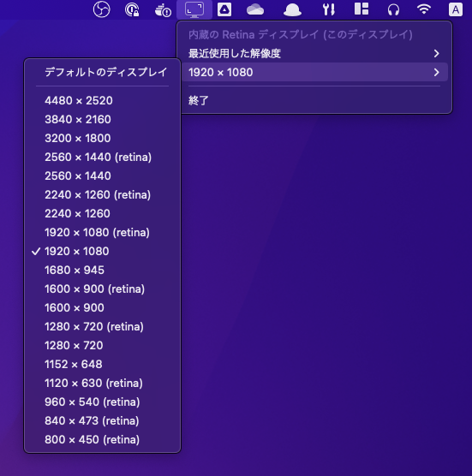Open the Docker whale menu bar icon

click(163, 9)
